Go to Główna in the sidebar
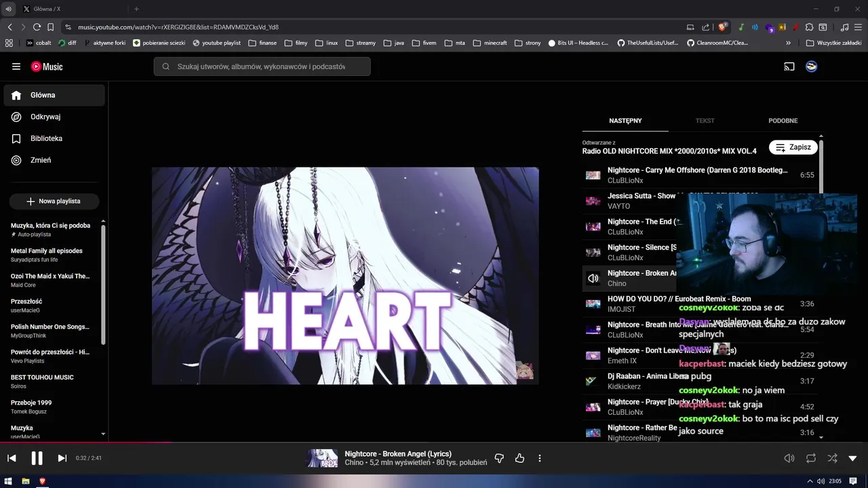 coord(54,96)
